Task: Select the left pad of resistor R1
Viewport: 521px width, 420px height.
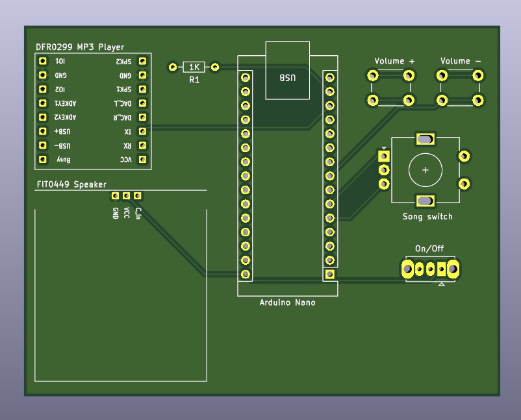Action: 173,67
